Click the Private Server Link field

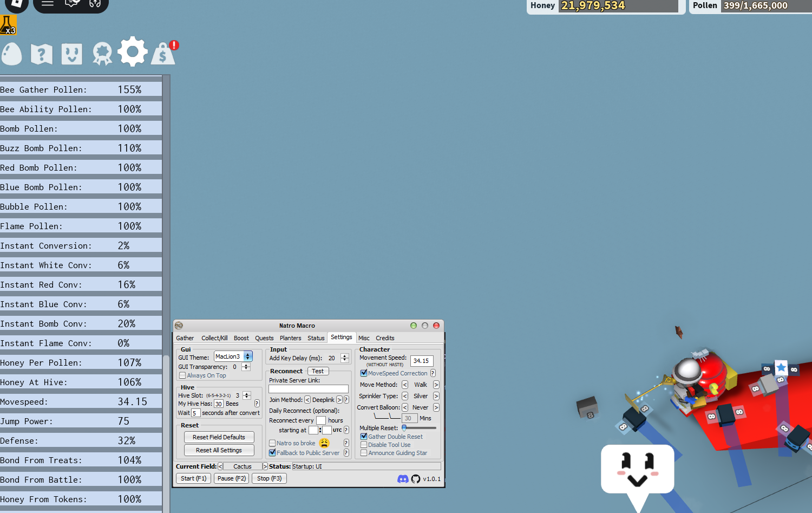coord(309,389)
